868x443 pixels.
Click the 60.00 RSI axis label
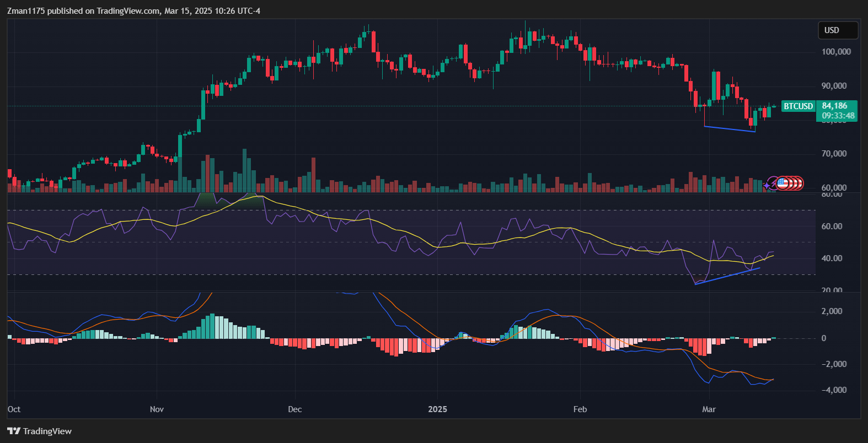pyautogui.click(x=832, y=226)
